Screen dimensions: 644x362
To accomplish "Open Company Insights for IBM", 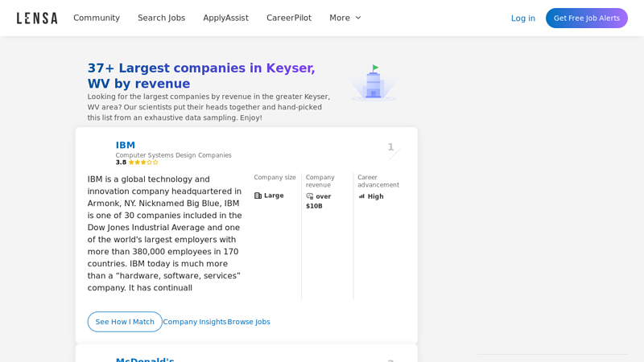I will pos(195,322).
